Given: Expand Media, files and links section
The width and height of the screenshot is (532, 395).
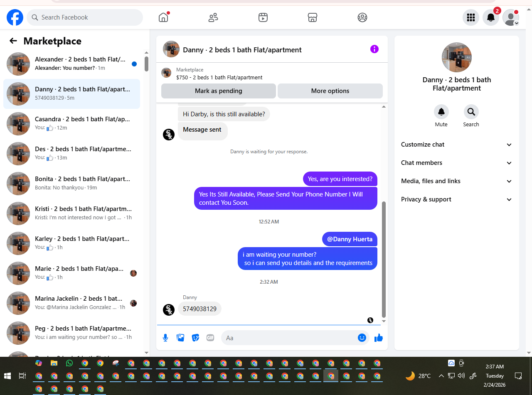Looking at the screenshot, I should [456, 181].
